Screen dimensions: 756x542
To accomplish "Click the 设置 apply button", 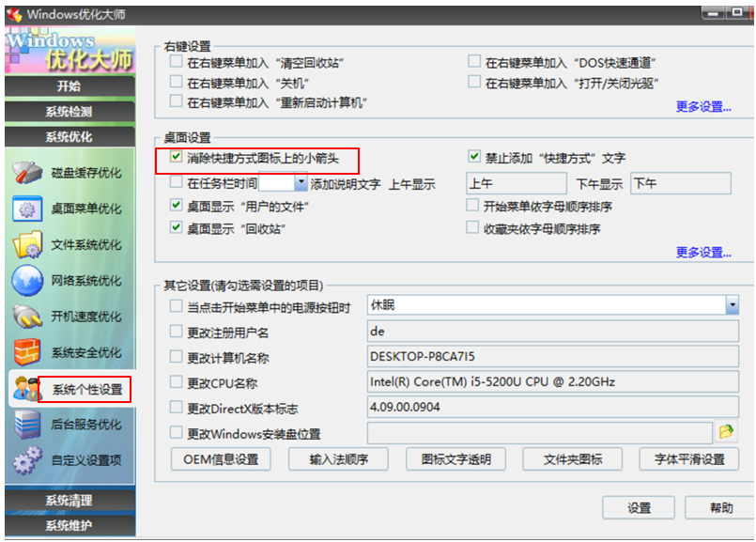I will pos(639,508).
